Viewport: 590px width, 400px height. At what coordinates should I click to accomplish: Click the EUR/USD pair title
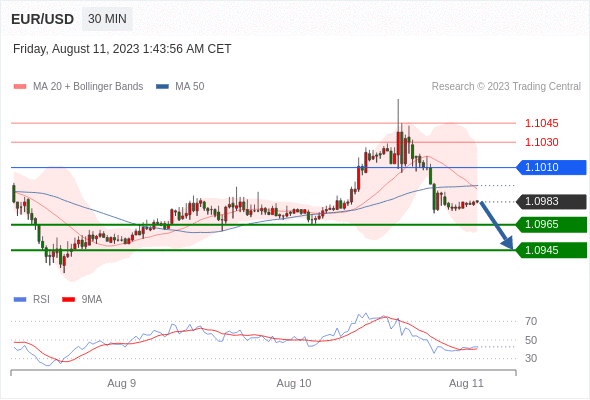click(x=43, y=19)
